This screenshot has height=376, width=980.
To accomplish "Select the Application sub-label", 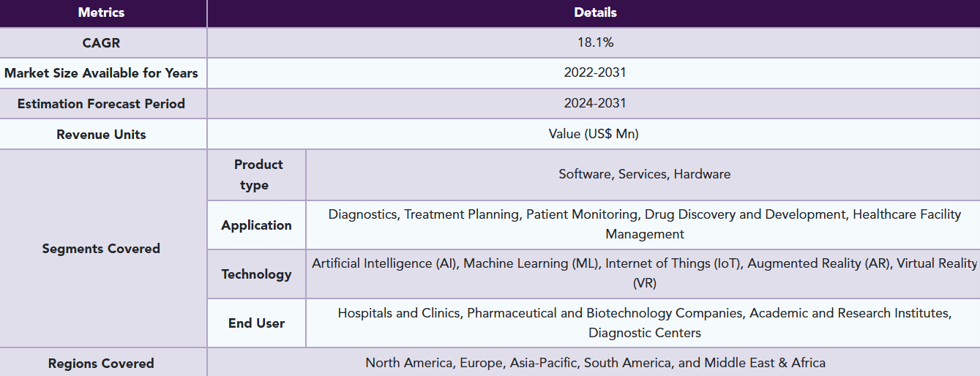I will click(x=257, y=225).
